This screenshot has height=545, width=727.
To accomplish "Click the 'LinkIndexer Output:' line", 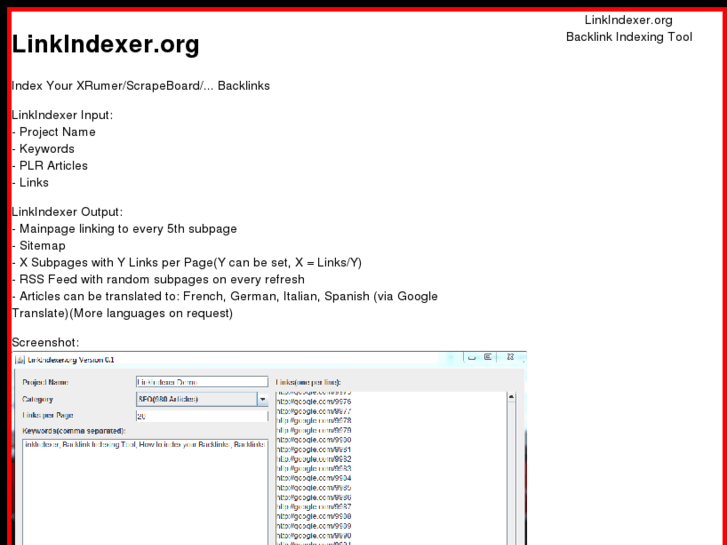I will [67, 212].
